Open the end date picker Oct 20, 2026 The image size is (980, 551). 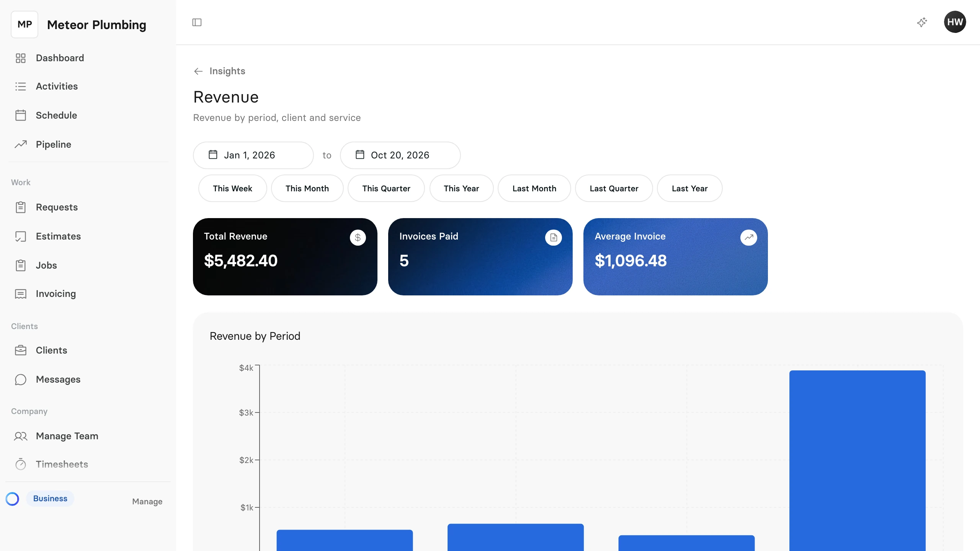tap(400, 155)
